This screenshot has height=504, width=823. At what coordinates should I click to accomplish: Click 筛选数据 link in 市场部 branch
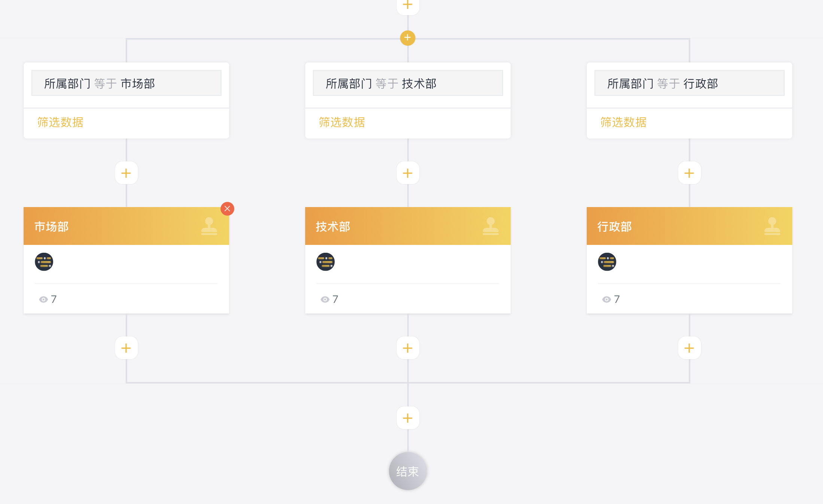pos(60,122)
